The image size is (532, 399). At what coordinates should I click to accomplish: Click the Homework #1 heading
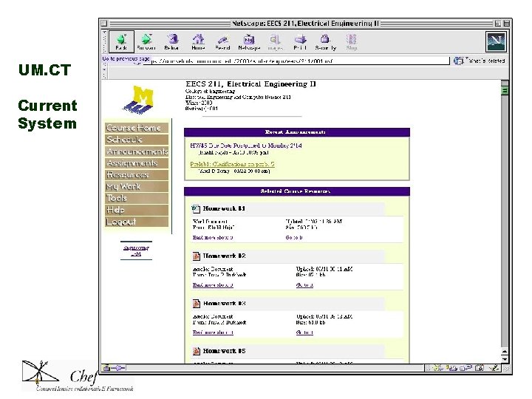[224, 208]
